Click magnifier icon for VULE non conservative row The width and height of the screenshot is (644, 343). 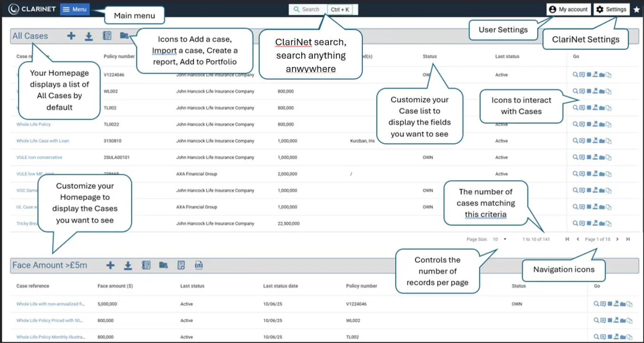575,157
